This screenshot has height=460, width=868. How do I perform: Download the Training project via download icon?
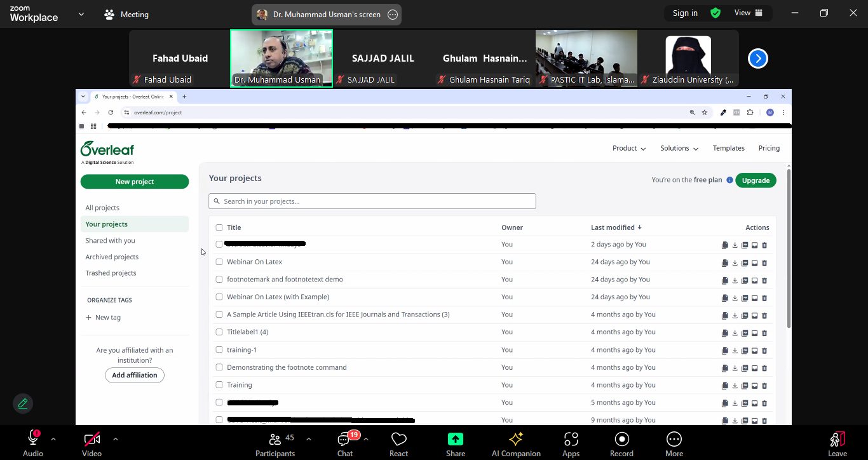coord(735,386)
